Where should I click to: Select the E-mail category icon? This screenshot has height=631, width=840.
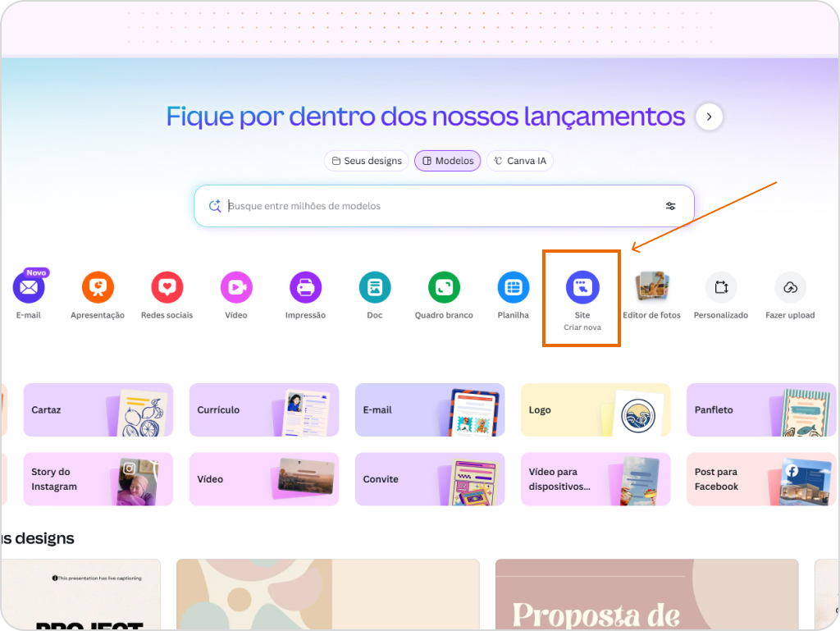[x=28, y=288]
